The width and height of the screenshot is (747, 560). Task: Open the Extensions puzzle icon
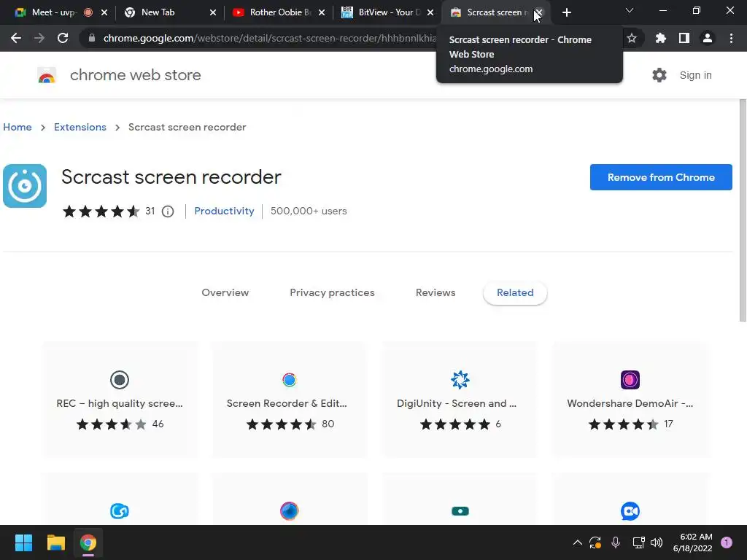pos(660,38)
